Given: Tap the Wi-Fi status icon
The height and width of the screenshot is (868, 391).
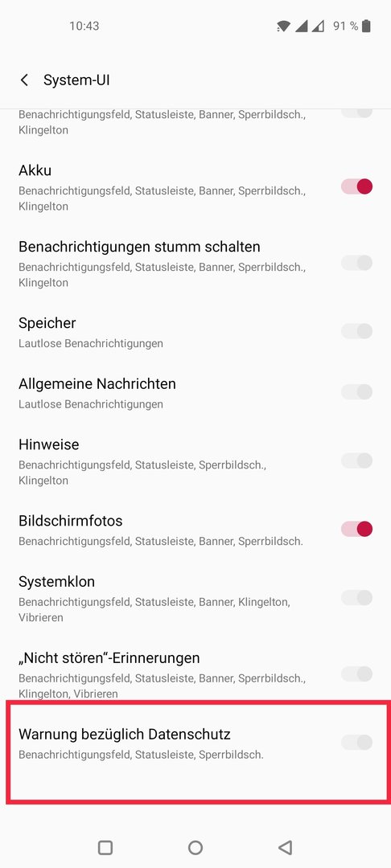Looking at the screenshot, I should (x=283, y=26).
